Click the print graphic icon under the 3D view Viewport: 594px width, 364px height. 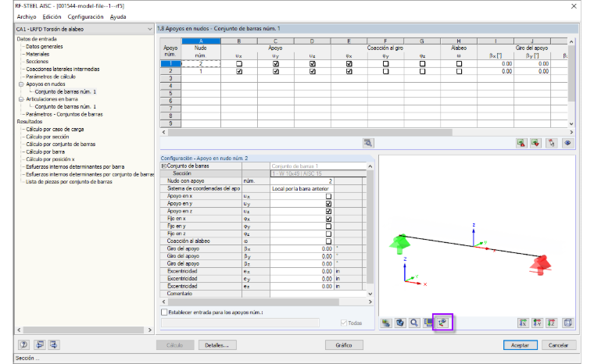pyautogui.click(x=386, y=323)
